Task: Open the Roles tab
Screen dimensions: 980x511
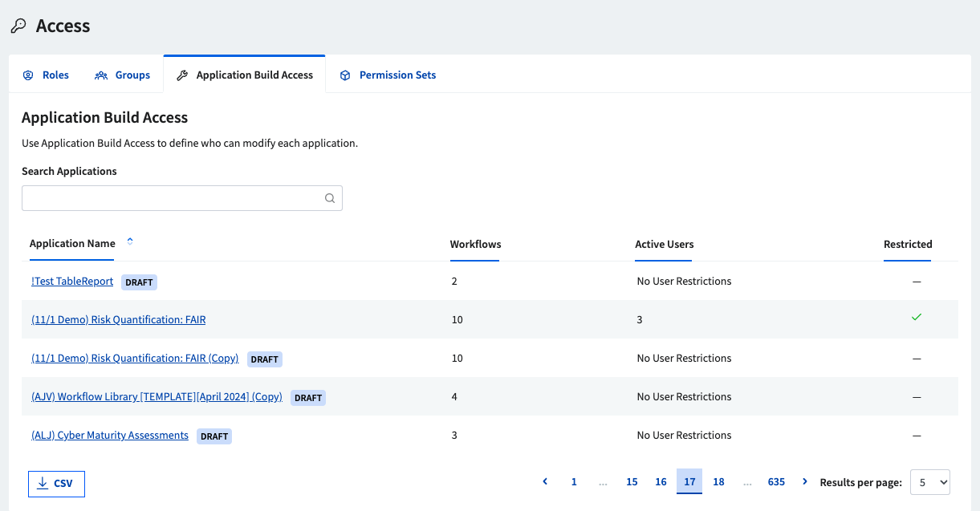Action: coord(47,75)
